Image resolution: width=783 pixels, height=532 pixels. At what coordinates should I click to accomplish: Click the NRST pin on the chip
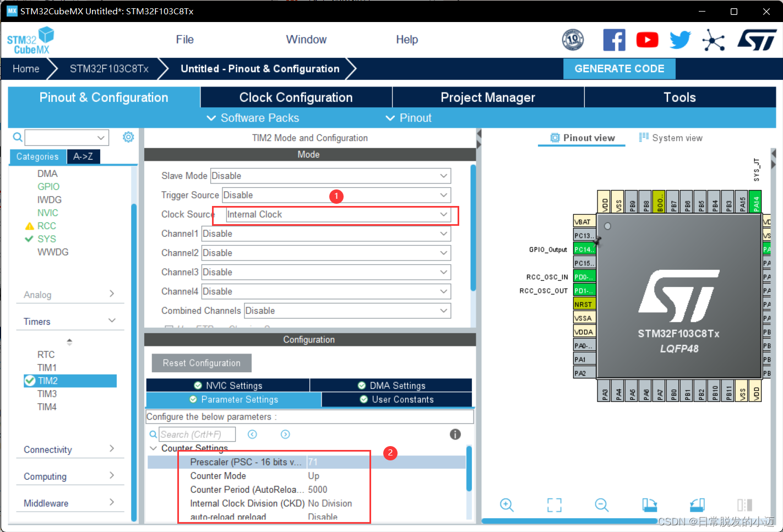[x=584, y=305]
